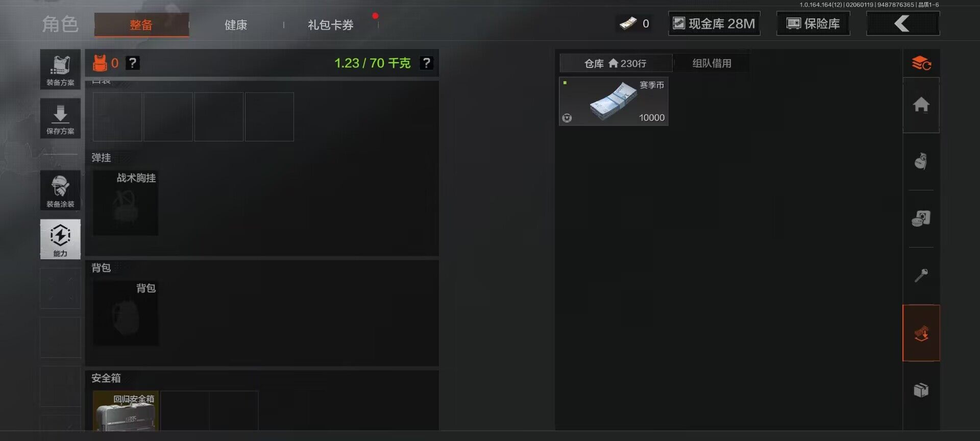
Task: Filter warehouse by grenade category icon
Action: [921, 161]
